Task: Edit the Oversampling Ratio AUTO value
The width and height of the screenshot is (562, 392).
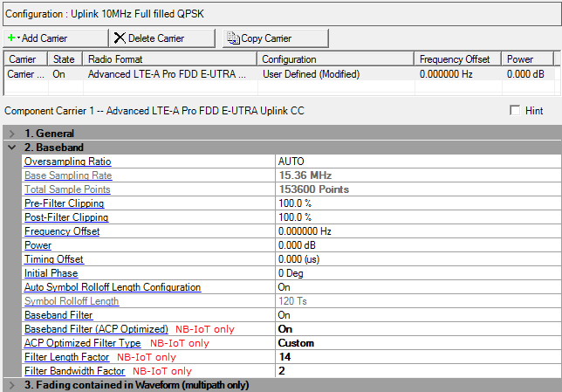Action: [x=418, y=162]
